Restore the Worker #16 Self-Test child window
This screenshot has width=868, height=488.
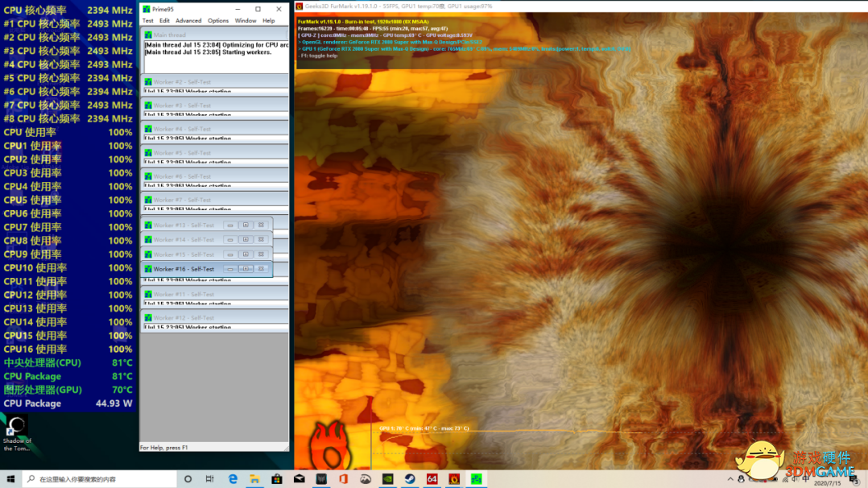click(246, 269)
